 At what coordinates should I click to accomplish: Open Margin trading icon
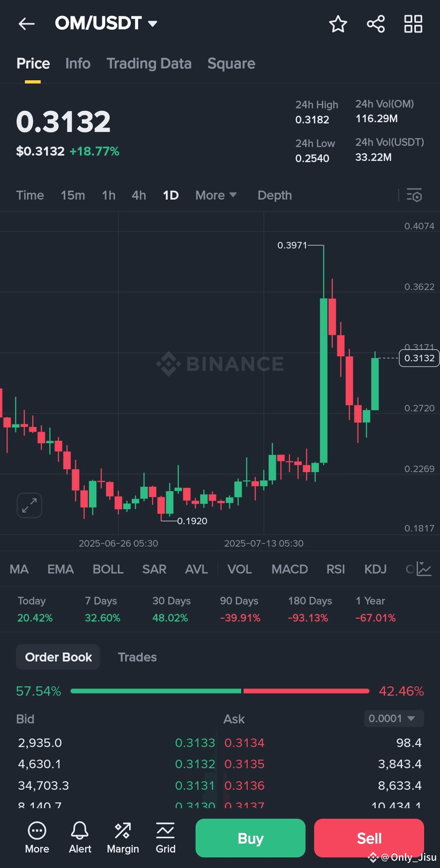(x=123, y=837)
